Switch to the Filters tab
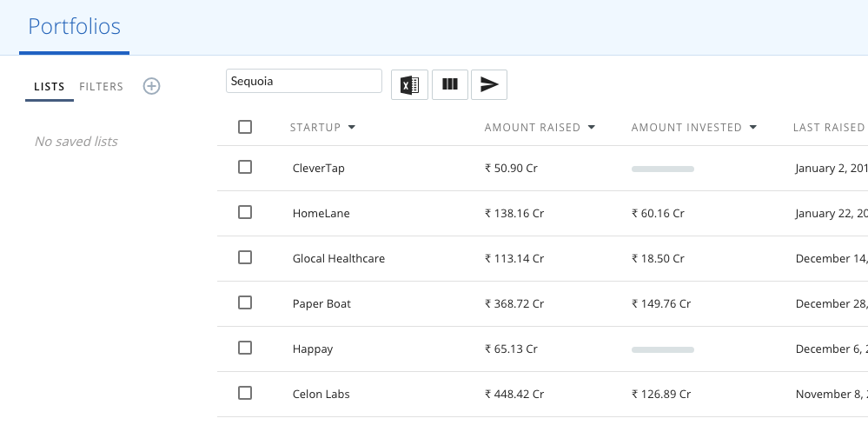 102,87
